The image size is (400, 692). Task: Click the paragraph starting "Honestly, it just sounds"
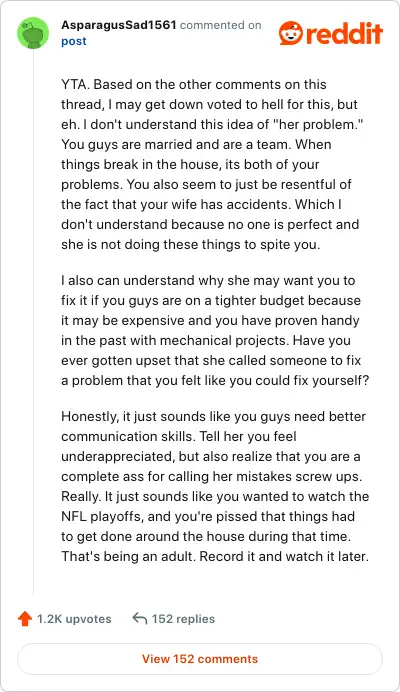point(215,486)
